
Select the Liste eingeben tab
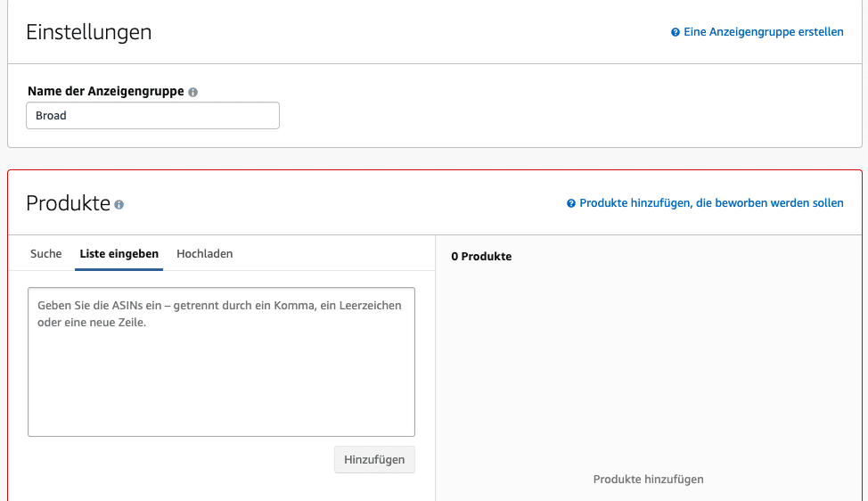[x=119, y=253]
